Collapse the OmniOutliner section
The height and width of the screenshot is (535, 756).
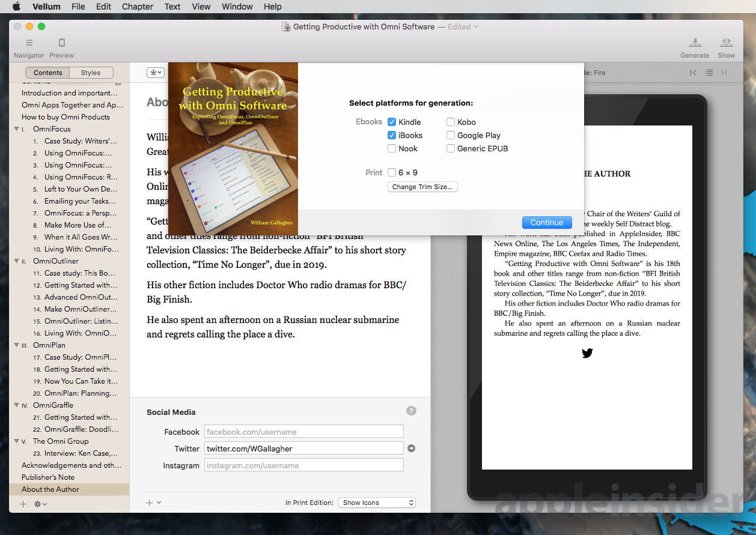tap(16, 261)
